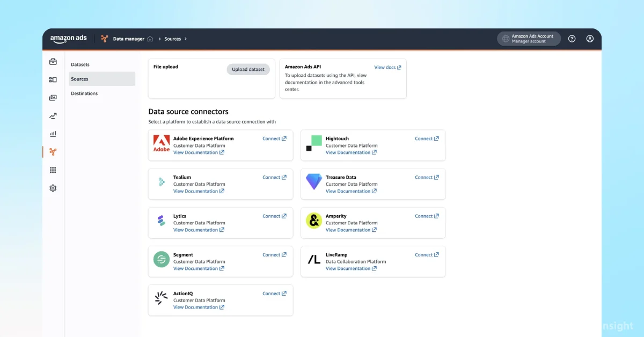644x337 pixels.
Task: Connect Adobe Experience Platform
Action: (x=274, y=138)
